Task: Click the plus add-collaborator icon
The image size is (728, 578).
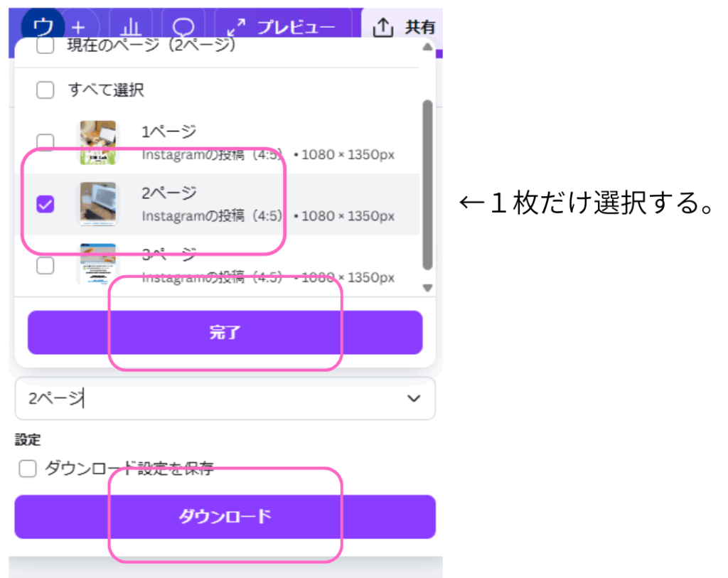Action: point(78,28)
